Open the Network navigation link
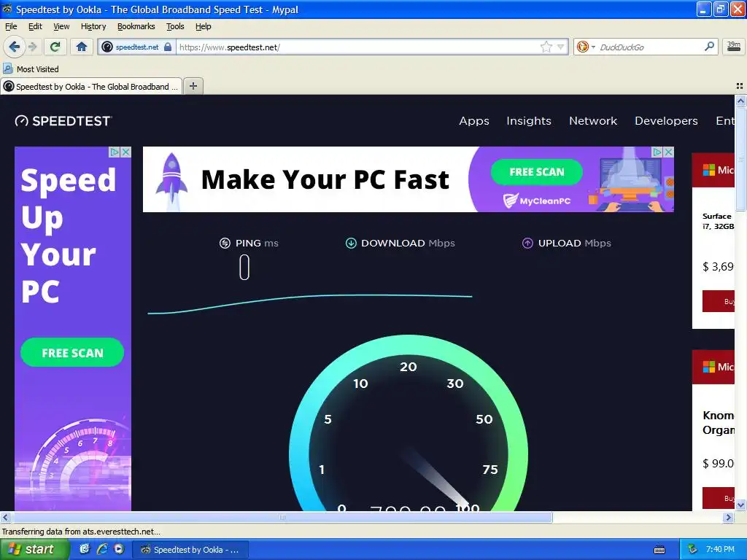This screenshot has height=560, width=747. [x=593, y=121]
